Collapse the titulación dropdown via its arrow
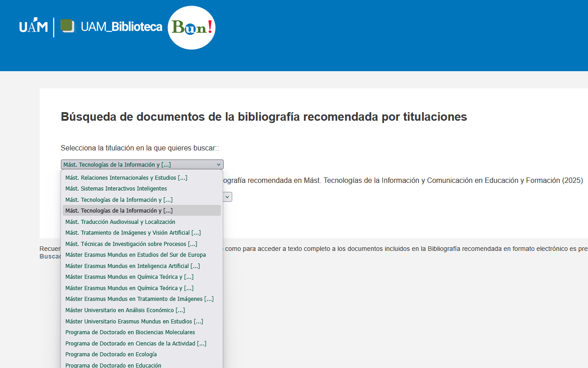 [x=219, y=165]
